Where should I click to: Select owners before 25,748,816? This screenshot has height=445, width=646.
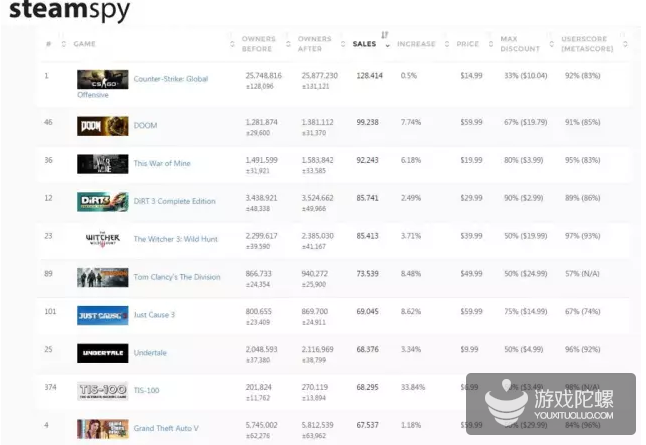point(264,75)
